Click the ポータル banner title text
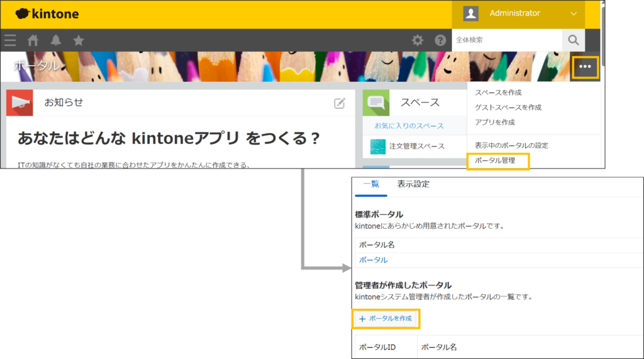The width and height of the screenshot is (644, 359). coord(36,66)
